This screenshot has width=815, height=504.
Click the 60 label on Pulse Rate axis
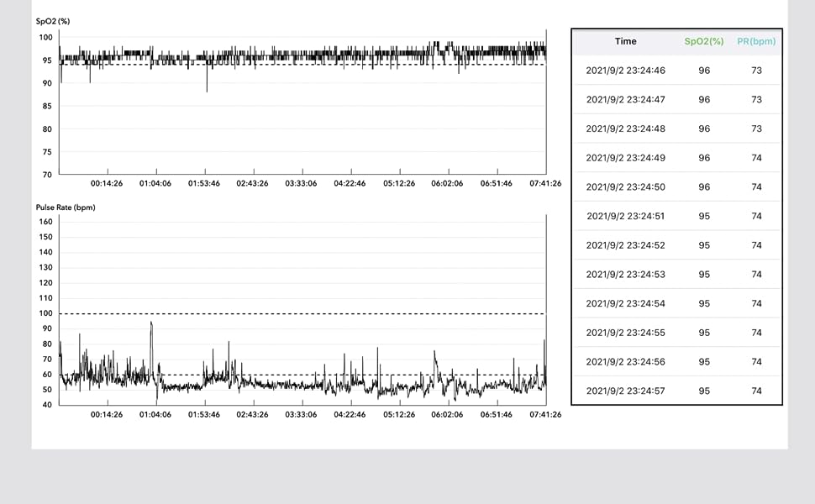click(47, 374)
